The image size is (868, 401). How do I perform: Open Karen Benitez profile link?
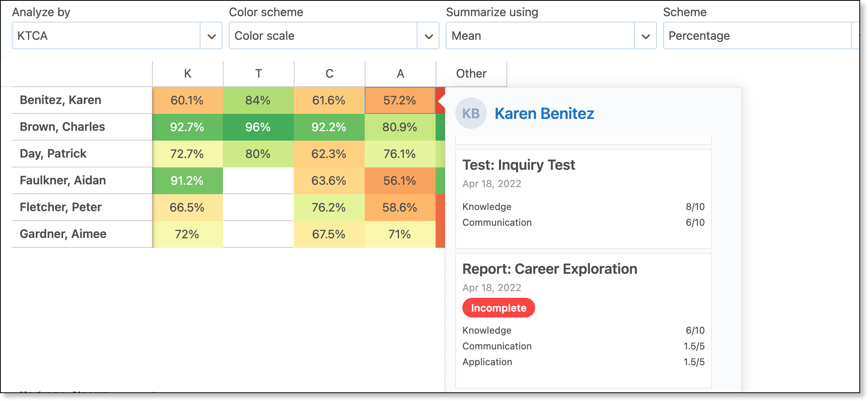(544, 113)
